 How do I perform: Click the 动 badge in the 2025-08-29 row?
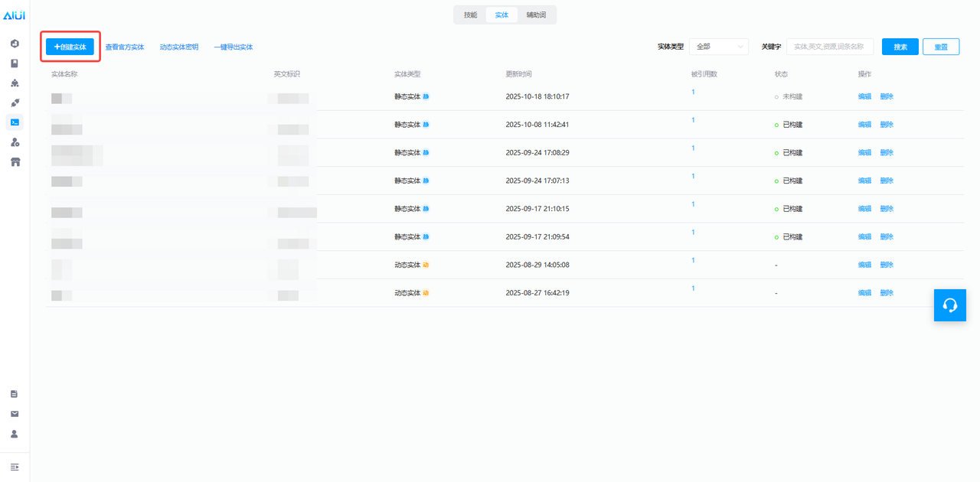[426, 265]
